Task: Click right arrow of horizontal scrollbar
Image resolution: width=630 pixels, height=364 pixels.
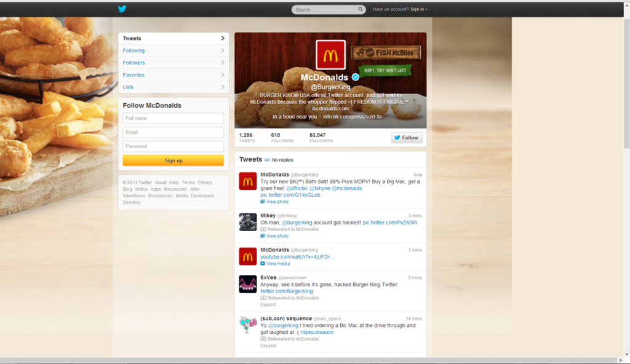Action: click(620, 361)
